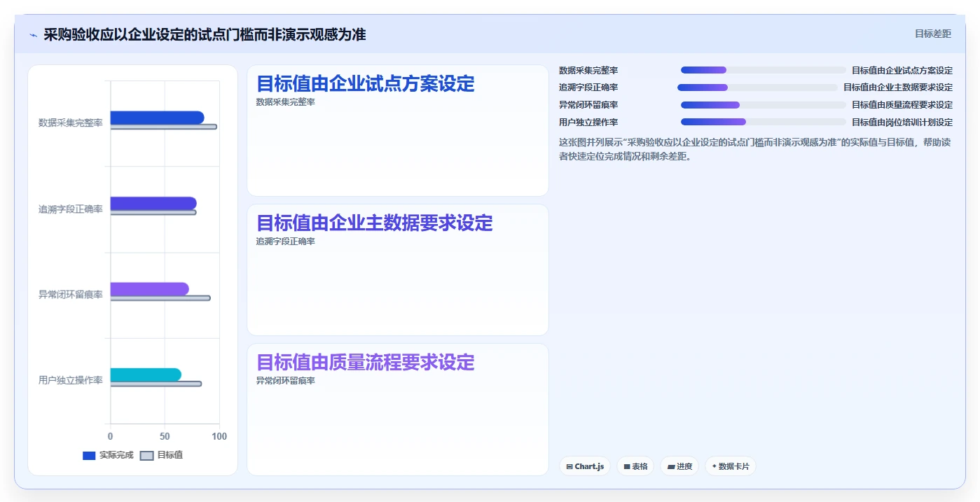Toggle the 目标值 legend series
Screen dimensions: 980x502
coord(162,455)
